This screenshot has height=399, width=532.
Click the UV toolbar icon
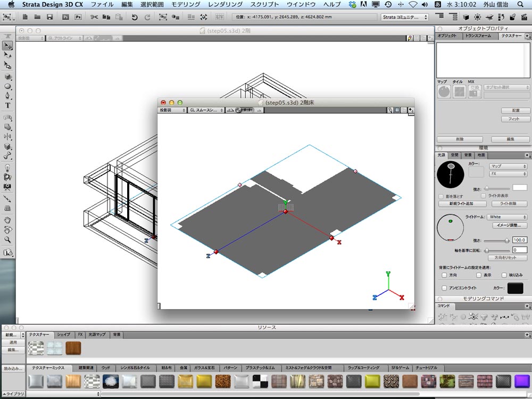[x=220, y=16]
